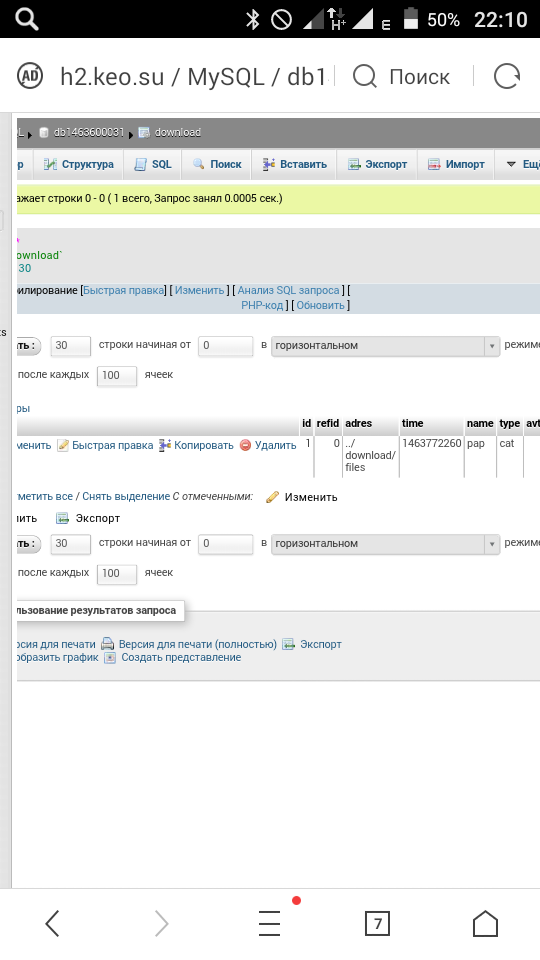The width and height of the screenshot is (540, 960).
Task: Click the Удалить red delete icon
Action: (246, 446)
